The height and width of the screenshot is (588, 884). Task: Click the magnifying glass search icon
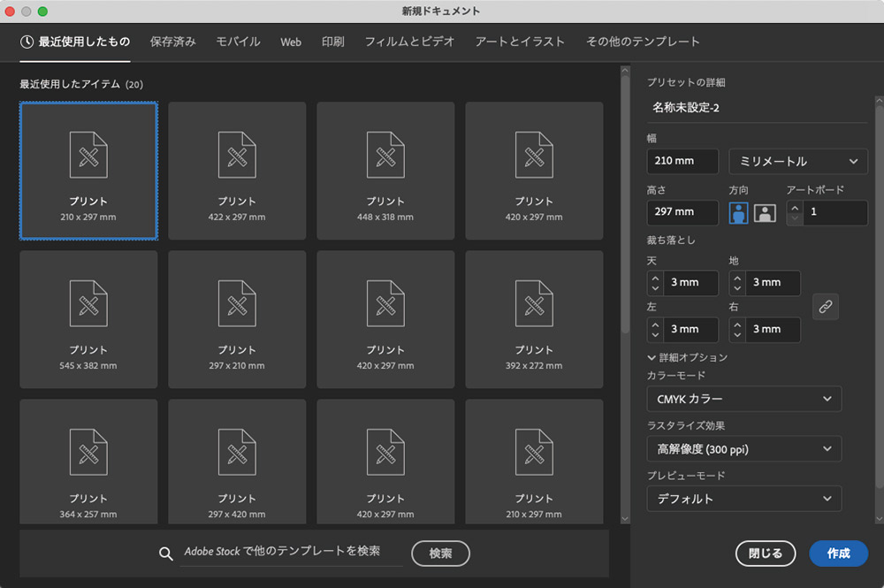(165, 554)
